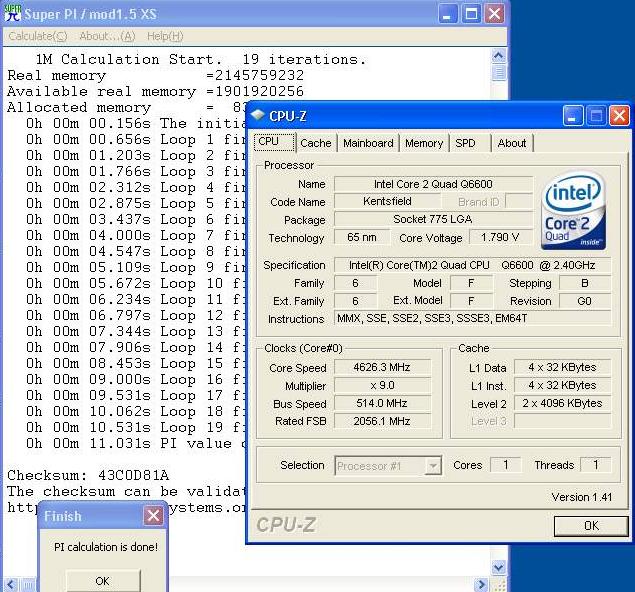Minimize the Super PI window
The width and height of the screenshot is (635, 592).
tap(447, 14)
